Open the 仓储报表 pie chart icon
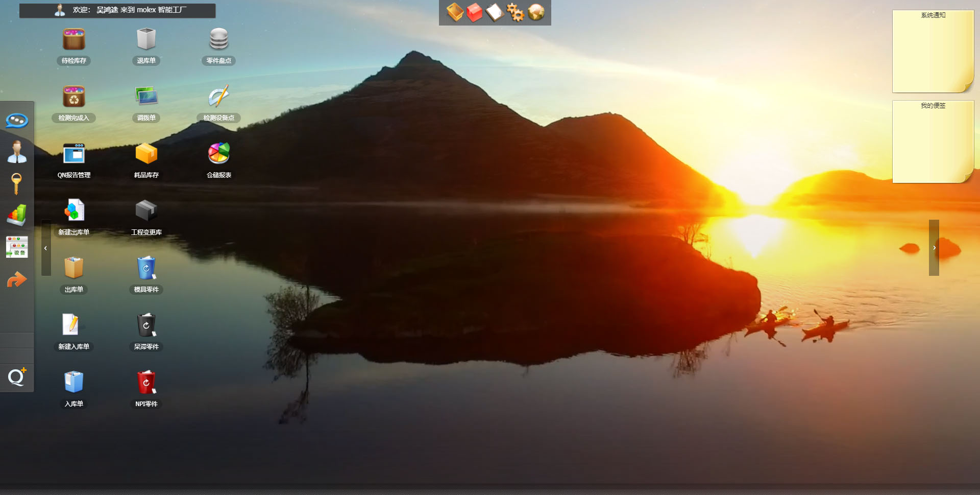Screen dimensions: 980x495 219,154
